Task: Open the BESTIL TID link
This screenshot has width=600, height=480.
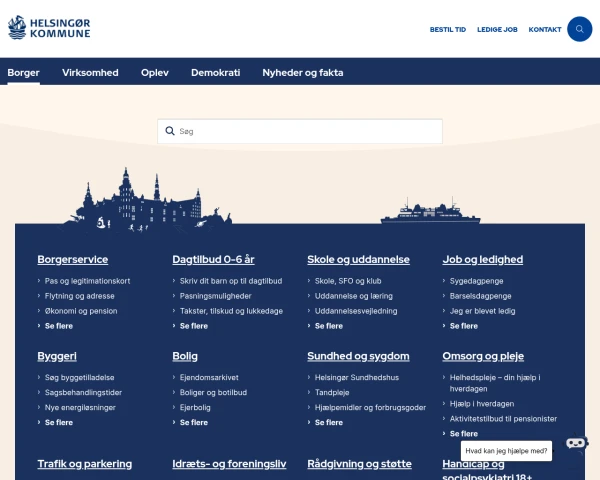Action: (x=448, y=29)
